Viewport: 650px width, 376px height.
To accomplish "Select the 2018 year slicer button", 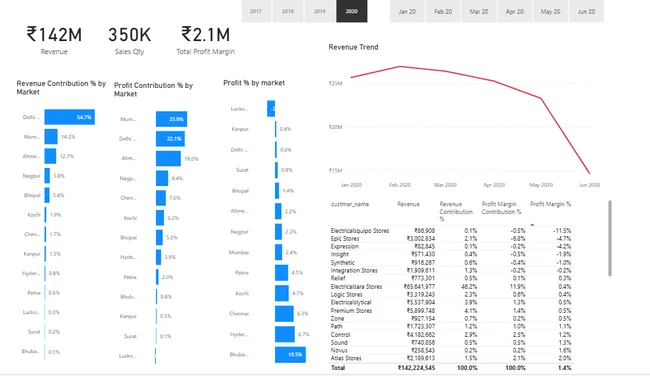I will pyautogui.click(x=288, y=11).
